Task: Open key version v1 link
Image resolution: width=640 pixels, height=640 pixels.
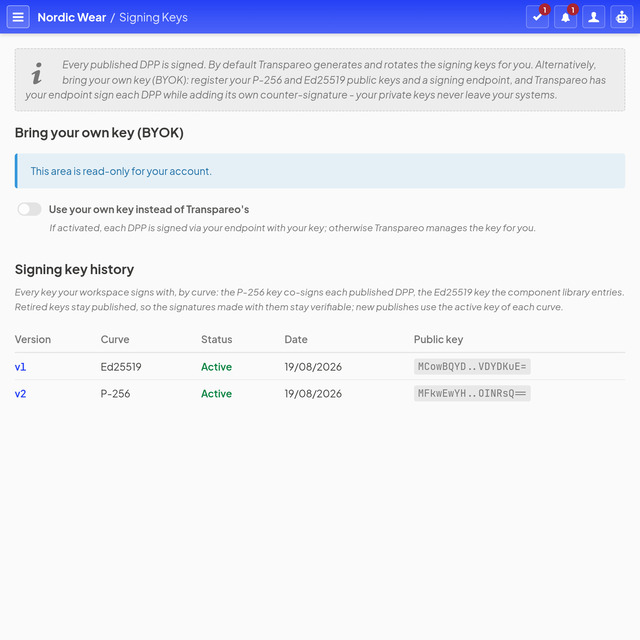Action: click(x=20, y=367)
